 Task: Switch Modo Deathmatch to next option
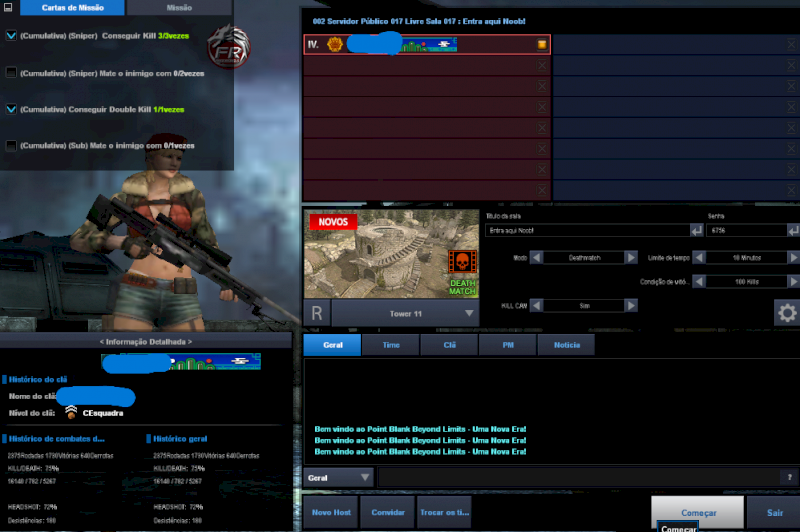(x=631, y=258)
